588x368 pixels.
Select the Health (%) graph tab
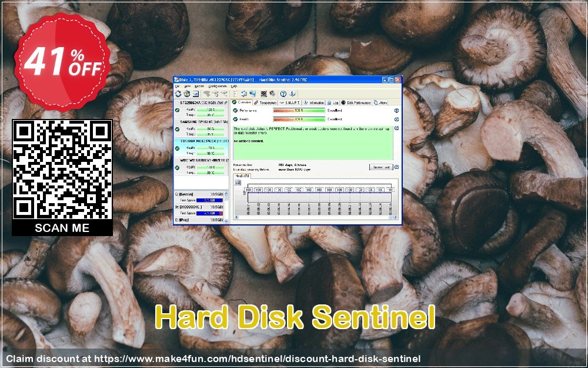242,175
